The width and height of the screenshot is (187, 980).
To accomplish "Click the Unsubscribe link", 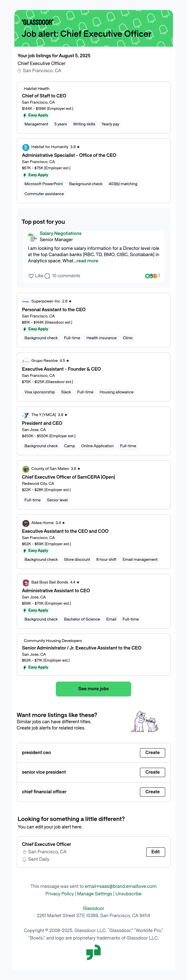I will pyautogui.click(x=128, y=894).
